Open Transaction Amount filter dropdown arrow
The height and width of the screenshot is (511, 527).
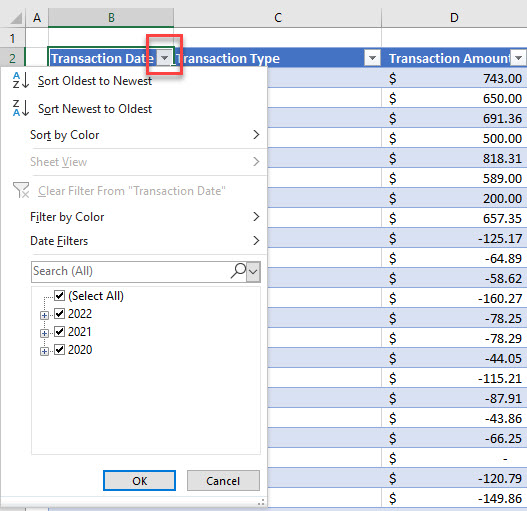(519, 58)
